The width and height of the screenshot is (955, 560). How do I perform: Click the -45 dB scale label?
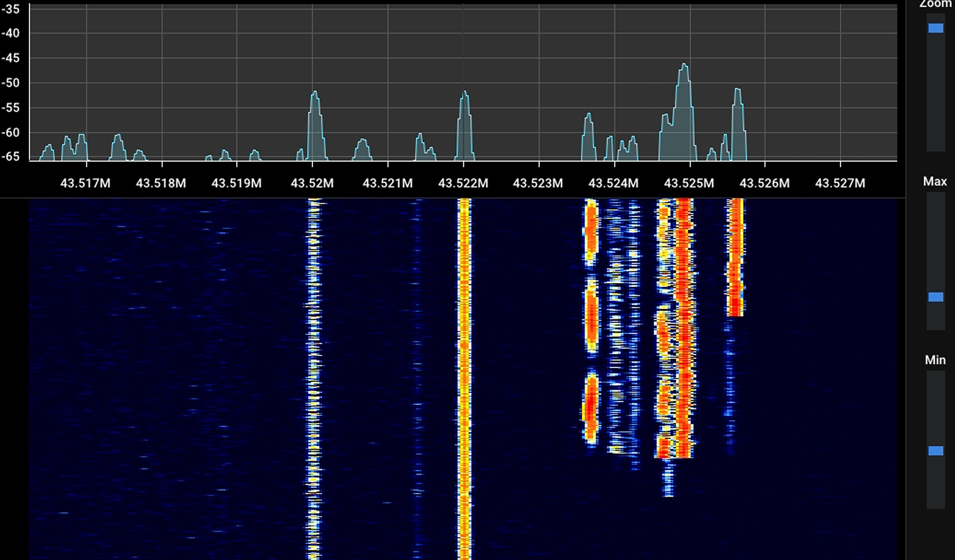10,58
